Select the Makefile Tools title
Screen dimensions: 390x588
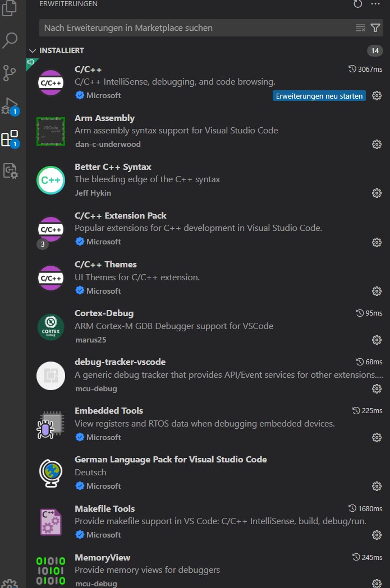point(104,508)
